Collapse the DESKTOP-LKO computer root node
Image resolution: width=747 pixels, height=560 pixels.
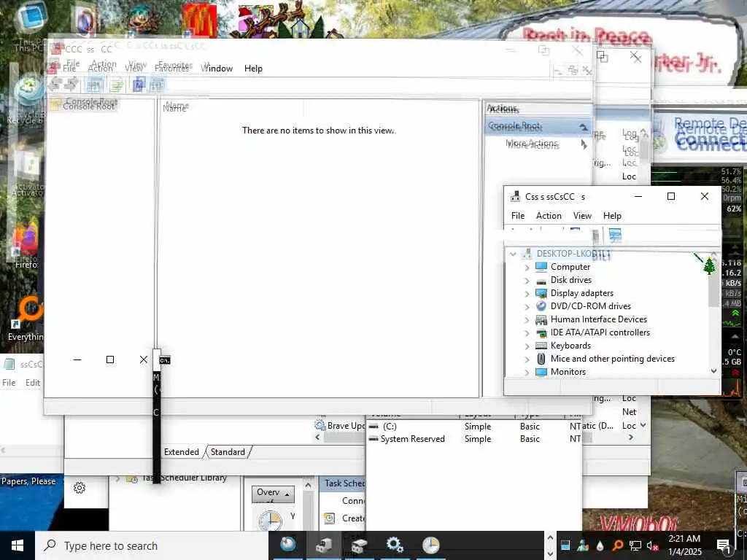coord(513,254)
